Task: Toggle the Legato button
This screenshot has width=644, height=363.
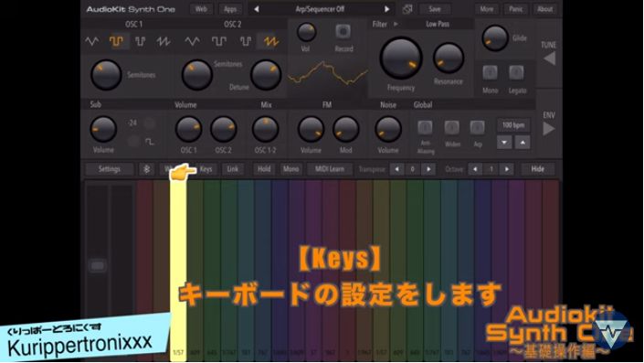Action: point(516,72)
